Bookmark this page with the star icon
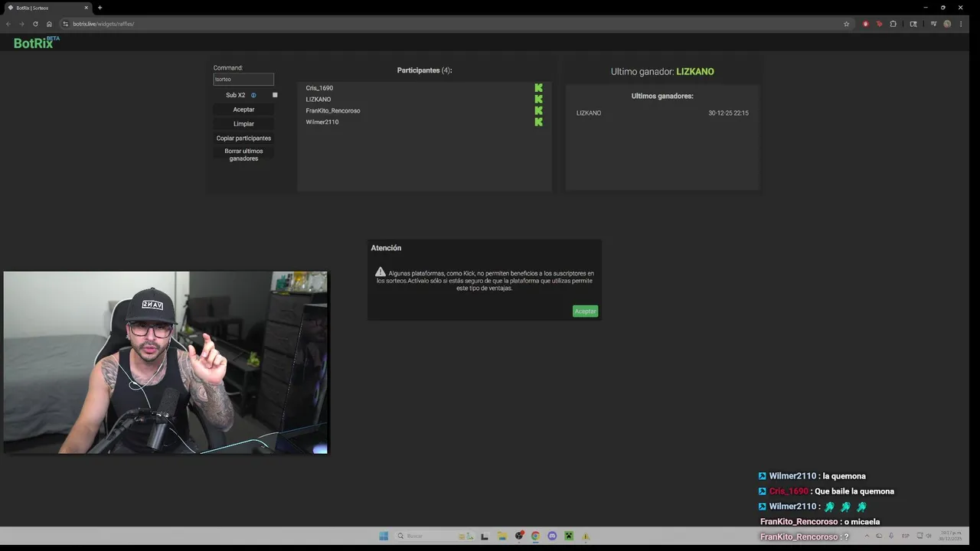980x551 pixels. [x=846, y=24]
